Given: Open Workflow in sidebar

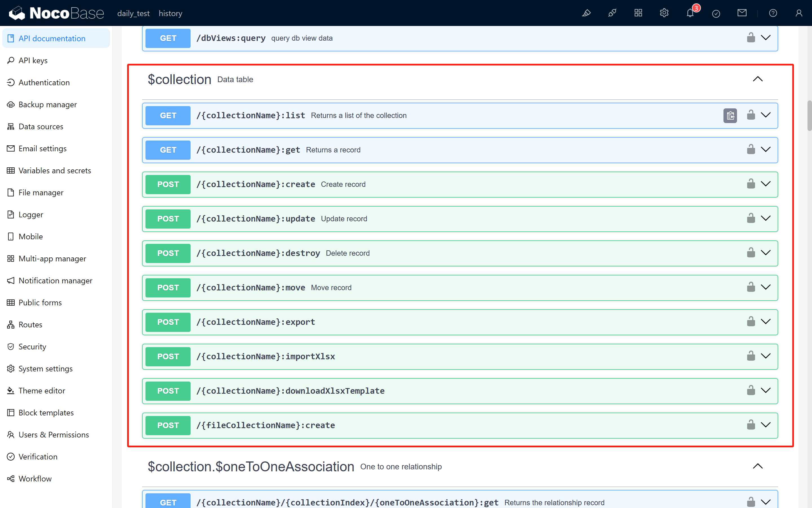Looking at the screenshot, I should [x=56, y=478].
